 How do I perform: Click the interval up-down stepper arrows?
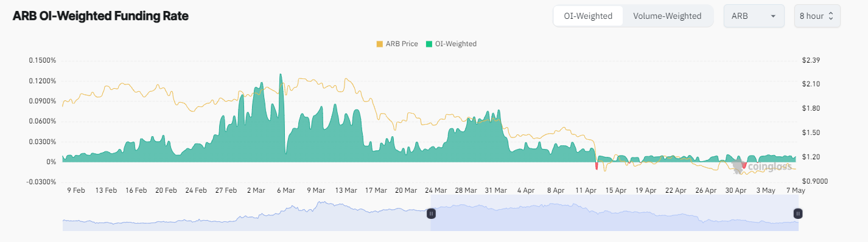831,16
